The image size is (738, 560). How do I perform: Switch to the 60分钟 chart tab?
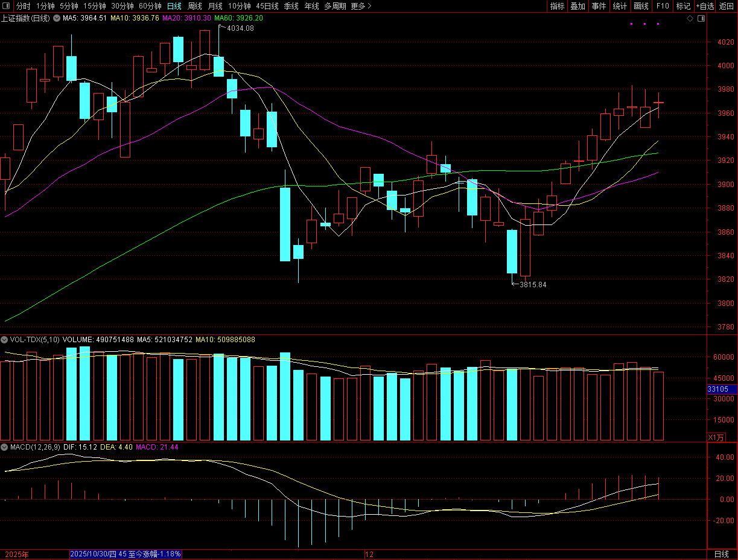pos(150,6)
